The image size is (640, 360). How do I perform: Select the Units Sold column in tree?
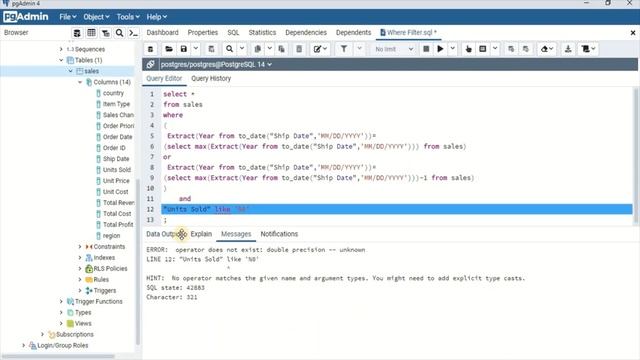click(x=117, y=170)
